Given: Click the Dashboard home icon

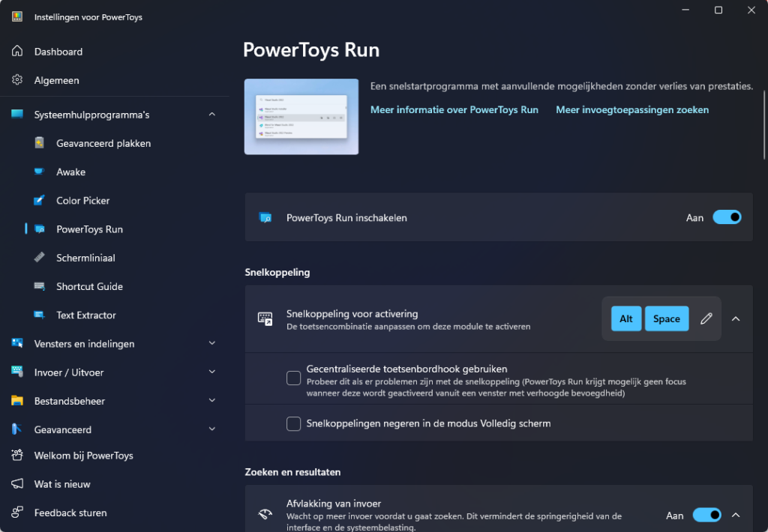Looking at the screenshot, I should pyautogui.click(x=17, y=51).
